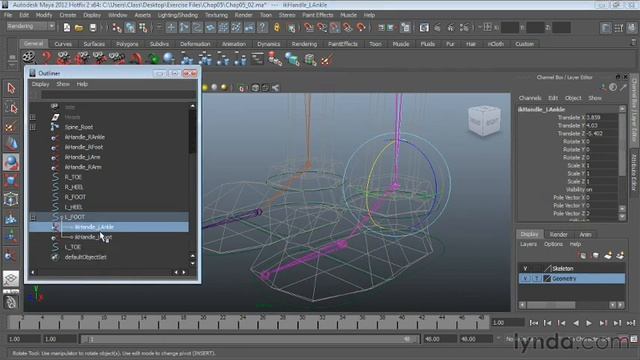Click the film reel shelf icon
Image resolution: width=640 pixels, height=360 pixels.
click(x=29, y=58)
